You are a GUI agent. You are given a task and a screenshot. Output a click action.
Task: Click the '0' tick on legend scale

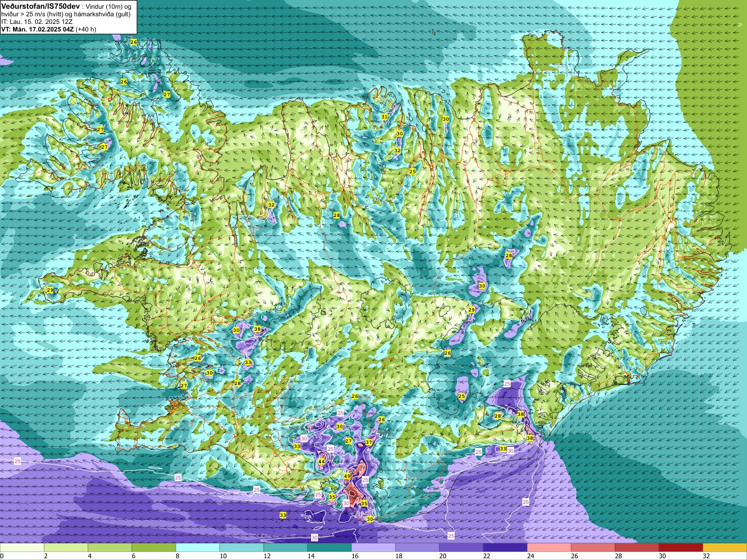click(2, 556)
